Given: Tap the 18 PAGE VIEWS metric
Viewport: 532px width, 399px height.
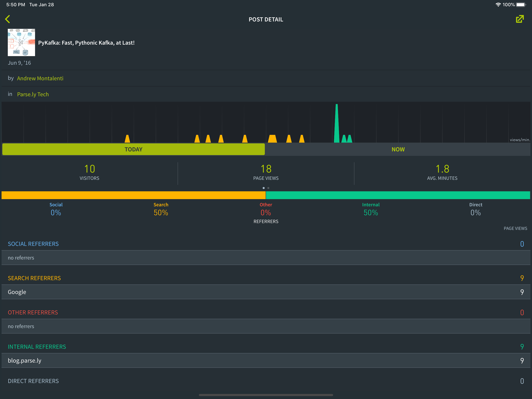Looking at the screenshot, I should (x=266, y=172).
